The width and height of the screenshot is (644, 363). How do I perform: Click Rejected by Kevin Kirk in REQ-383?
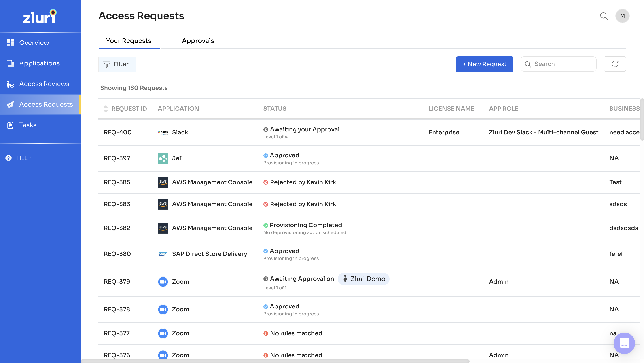(303, 204)
